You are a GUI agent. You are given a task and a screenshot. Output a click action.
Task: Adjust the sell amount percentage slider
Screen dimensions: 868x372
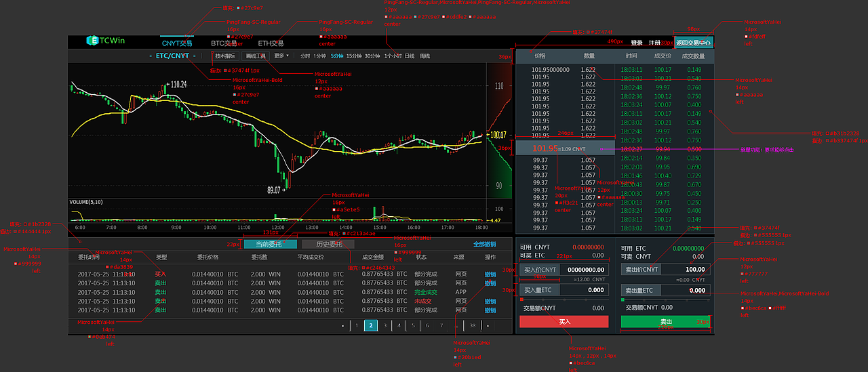[665, 299]
